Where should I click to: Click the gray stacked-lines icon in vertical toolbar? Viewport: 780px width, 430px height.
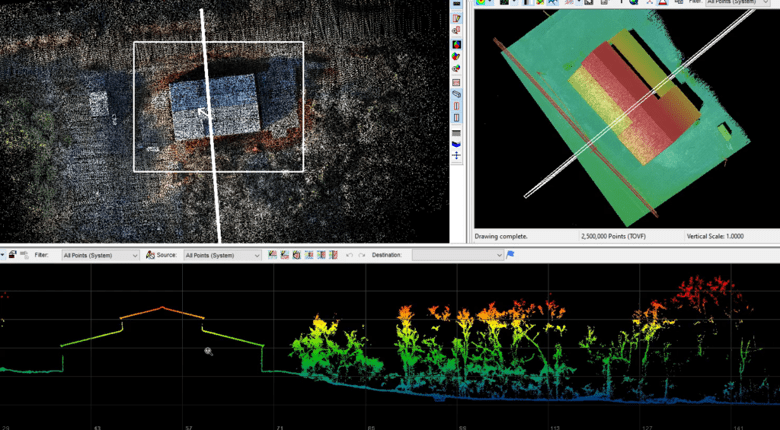tap(457, 132)
